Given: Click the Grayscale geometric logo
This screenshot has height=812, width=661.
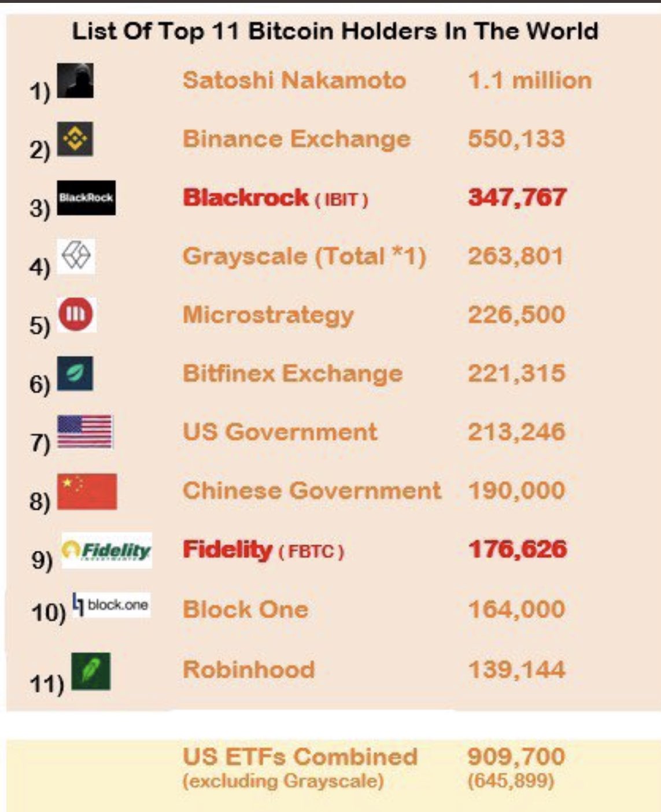Looking at the screenshot, I should point(76,256).
